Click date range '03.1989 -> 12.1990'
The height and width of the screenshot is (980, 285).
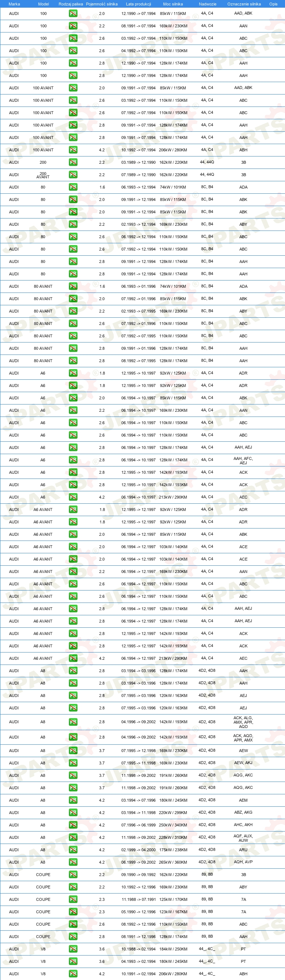click(138, 162)
